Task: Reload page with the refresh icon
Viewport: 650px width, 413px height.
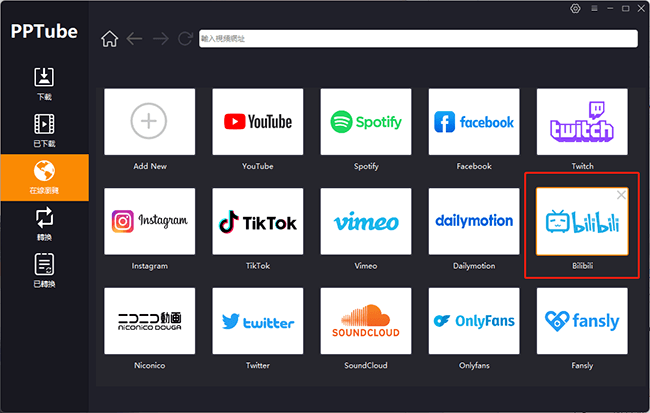Action: point(185,39)
